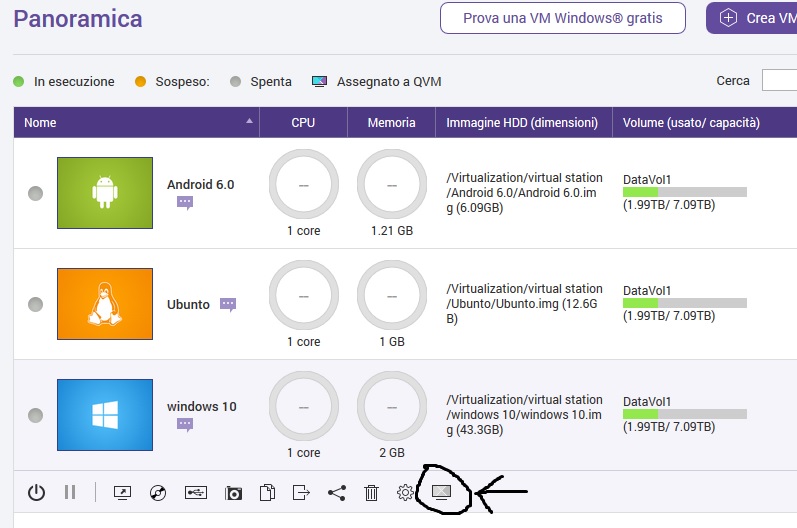The height and width of the screenshot is (528, 797).
Task: Click the CD/DVD disc icon
Action: click(157, 492)
